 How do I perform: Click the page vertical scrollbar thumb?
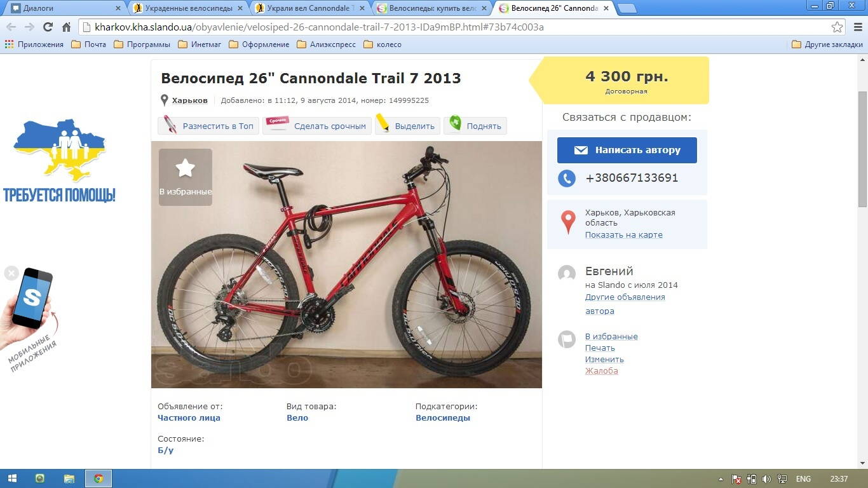862,149
